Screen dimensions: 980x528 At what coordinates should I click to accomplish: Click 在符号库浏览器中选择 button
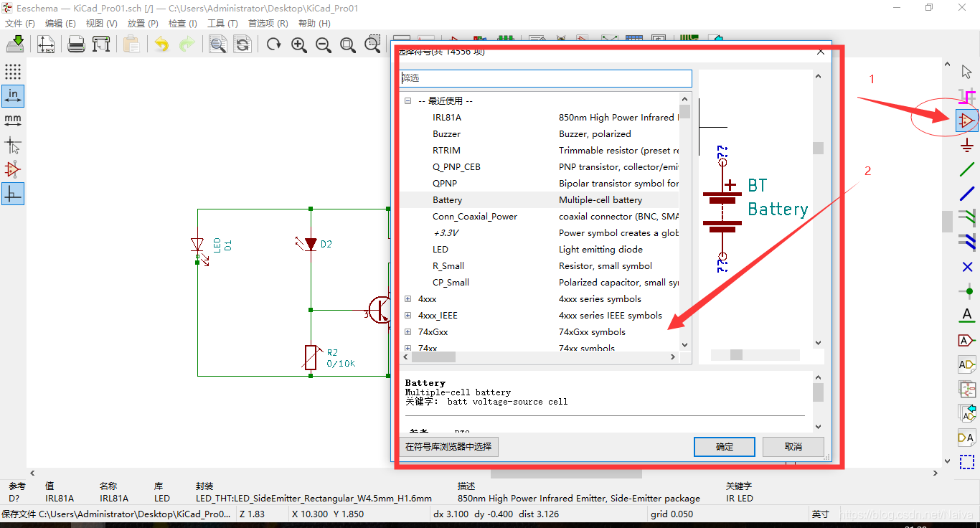pos(448,446)
